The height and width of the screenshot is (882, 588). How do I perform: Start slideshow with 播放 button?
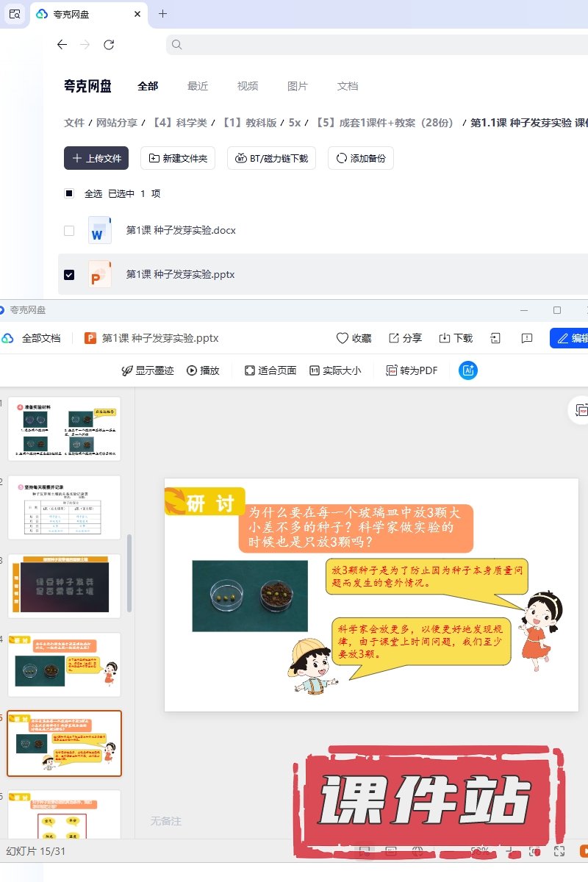pos(203,370)
